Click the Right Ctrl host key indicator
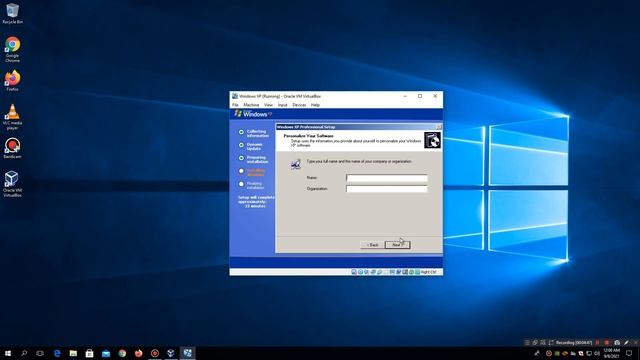The image size is (640, 360). pyautogui.click(x=428, y=272)
